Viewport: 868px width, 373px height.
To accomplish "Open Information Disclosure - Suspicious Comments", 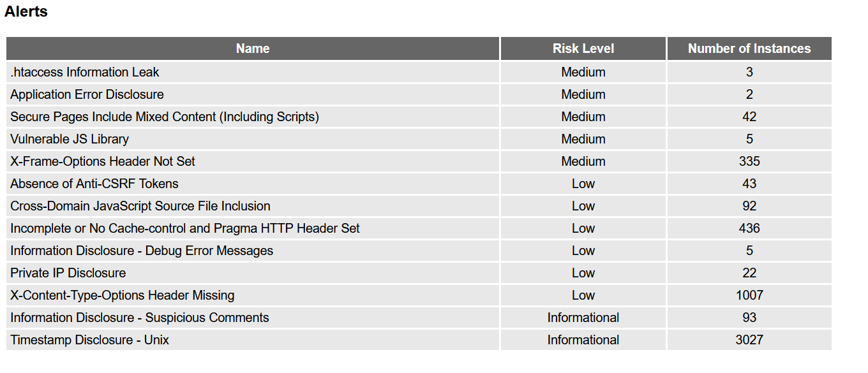I will tap(140, 318).
